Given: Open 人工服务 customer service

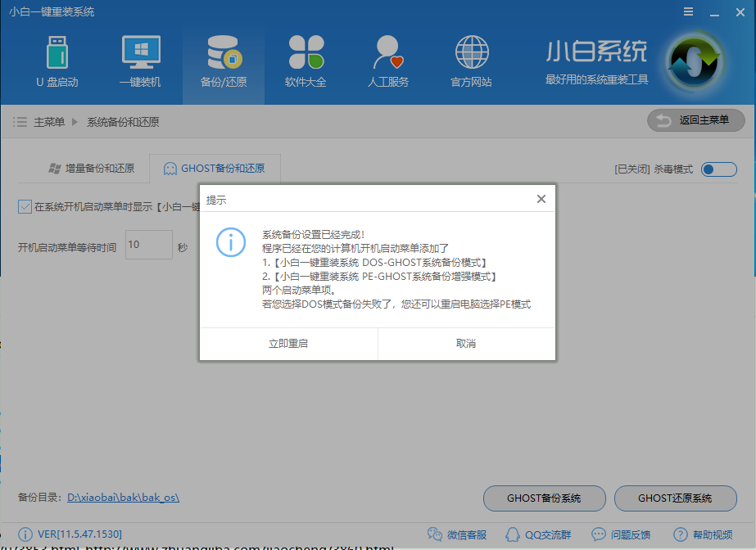Looking at the screenshot, I should click(x=388, y=61).
